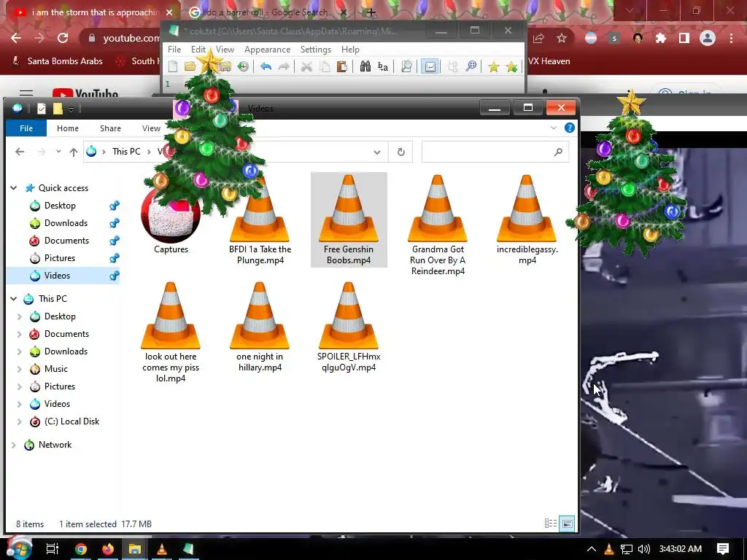The height and width of the screenshot is (560, 747).
Task: Open Task View on the taskbar
Action: (x=52, y=549)
